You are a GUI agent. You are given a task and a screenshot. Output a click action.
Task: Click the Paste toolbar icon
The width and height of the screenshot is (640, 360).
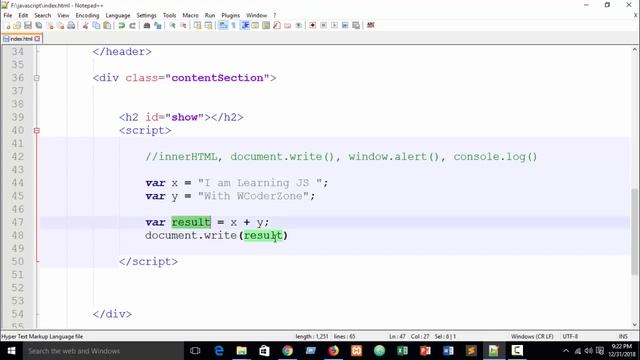click(x=107, y=25)
